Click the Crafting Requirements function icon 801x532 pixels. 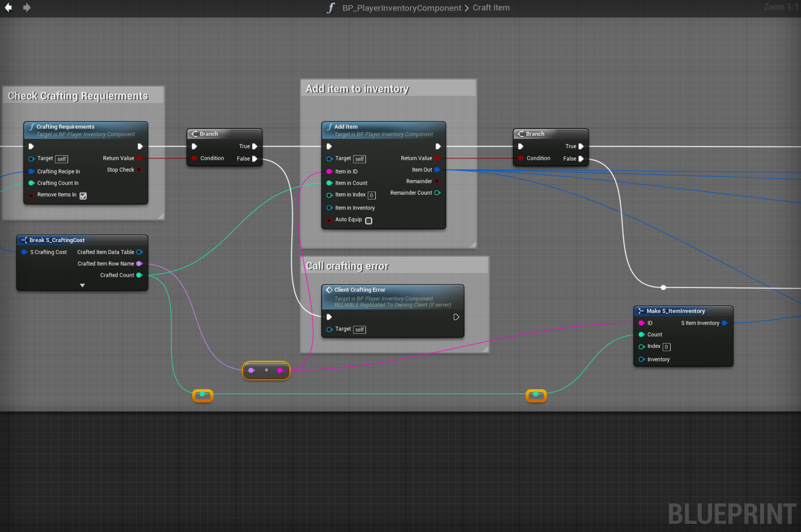(32, 127)
